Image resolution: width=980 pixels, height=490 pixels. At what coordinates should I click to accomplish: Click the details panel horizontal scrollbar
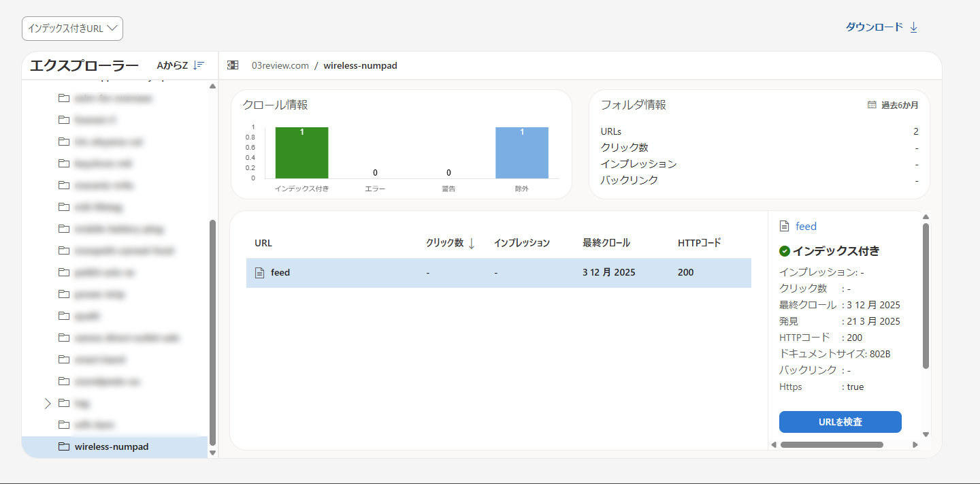point(832,445)
